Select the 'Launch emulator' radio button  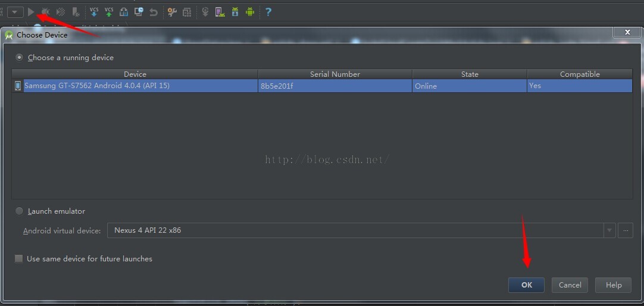click(x=19, y=211)
